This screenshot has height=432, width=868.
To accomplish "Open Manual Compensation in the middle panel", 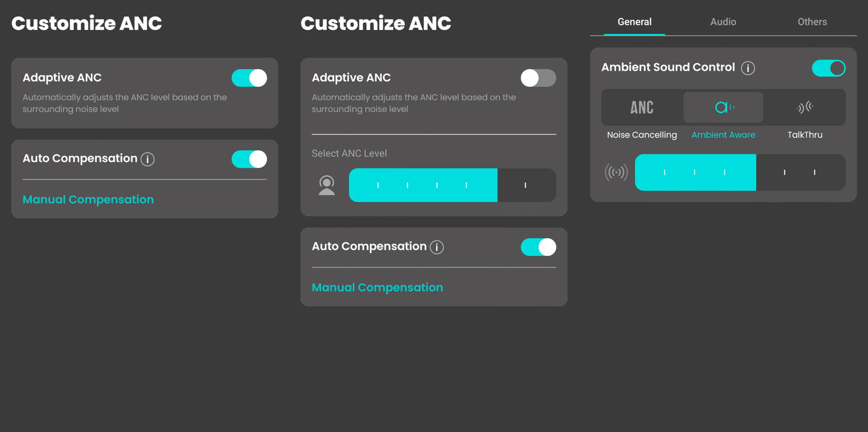I will point(378,288).
